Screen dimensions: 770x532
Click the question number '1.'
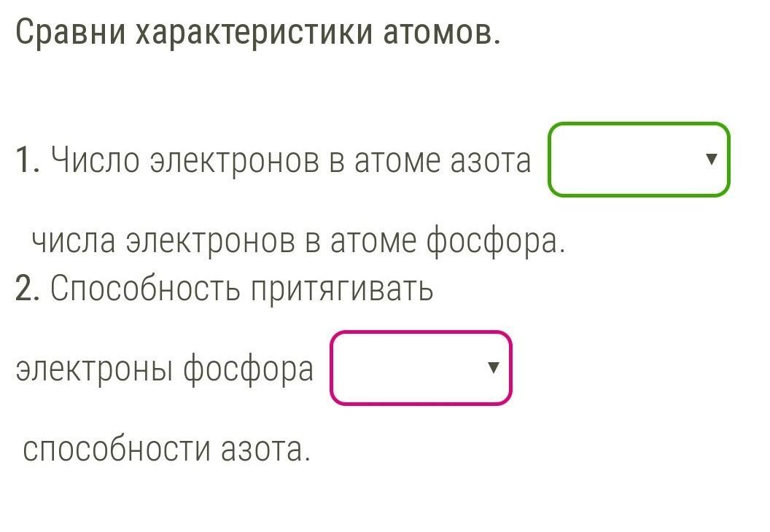tap(28, 160)
